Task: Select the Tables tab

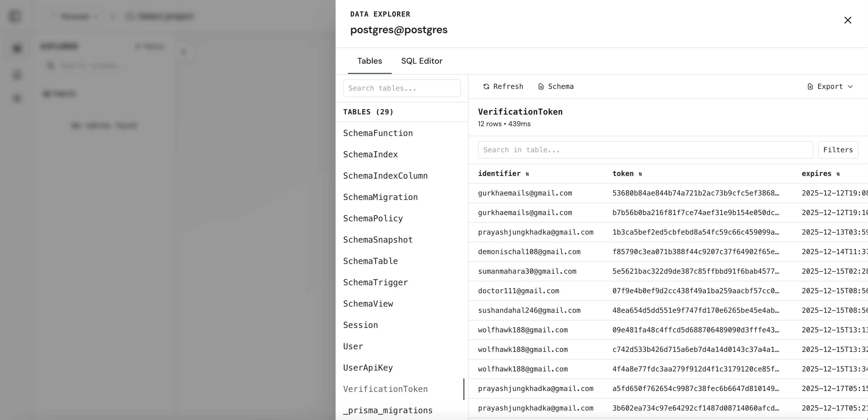Action: (x=369, y=61)
